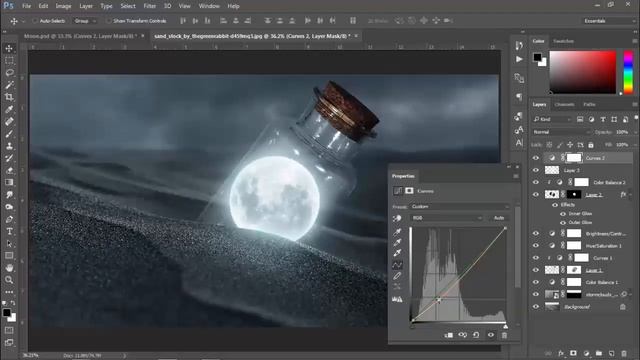Screen dimensions: 640x360
Task: Hide the Hue/Saturation 1 layer
Action: (536, 246)
